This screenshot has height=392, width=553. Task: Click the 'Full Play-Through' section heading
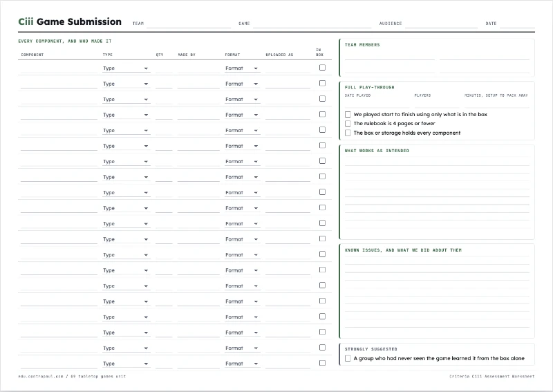(370, 88)
